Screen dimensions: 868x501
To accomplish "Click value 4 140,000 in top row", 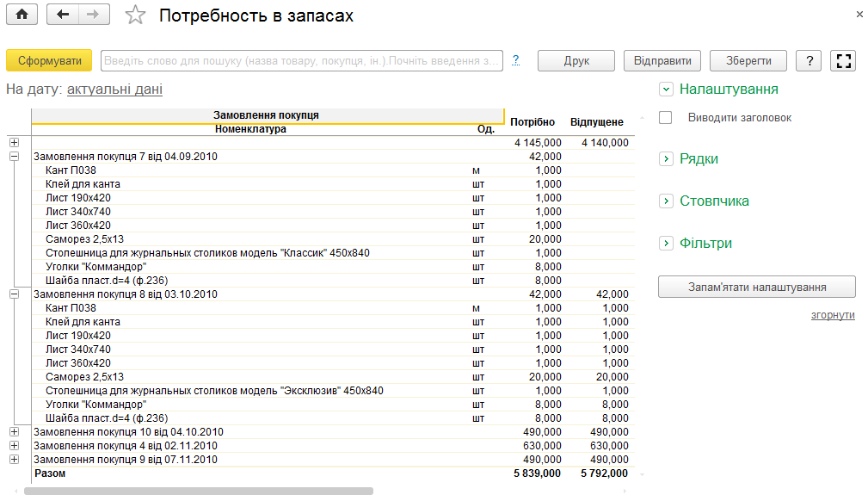I will point(605,142).
